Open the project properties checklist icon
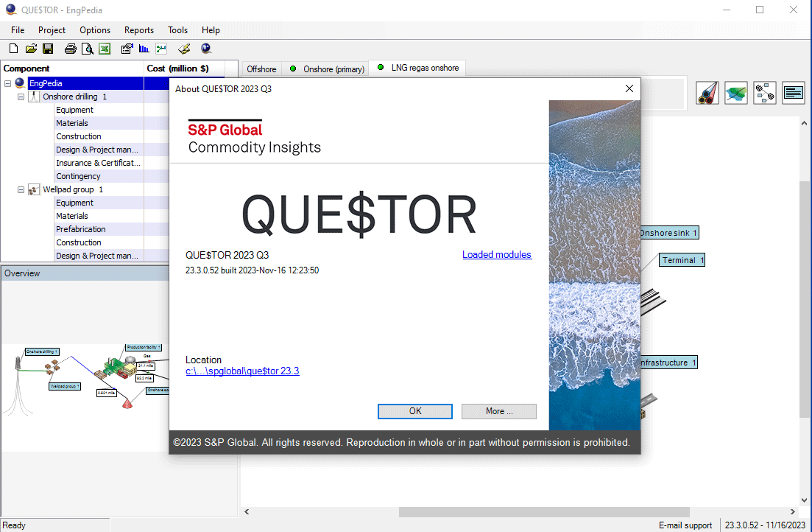Viewport: 812px width, 532px height. [x=127, y=49]
